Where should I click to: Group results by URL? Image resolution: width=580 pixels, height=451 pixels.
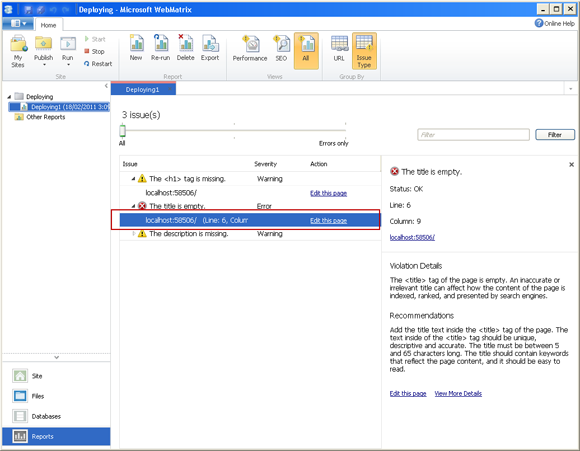339,48
